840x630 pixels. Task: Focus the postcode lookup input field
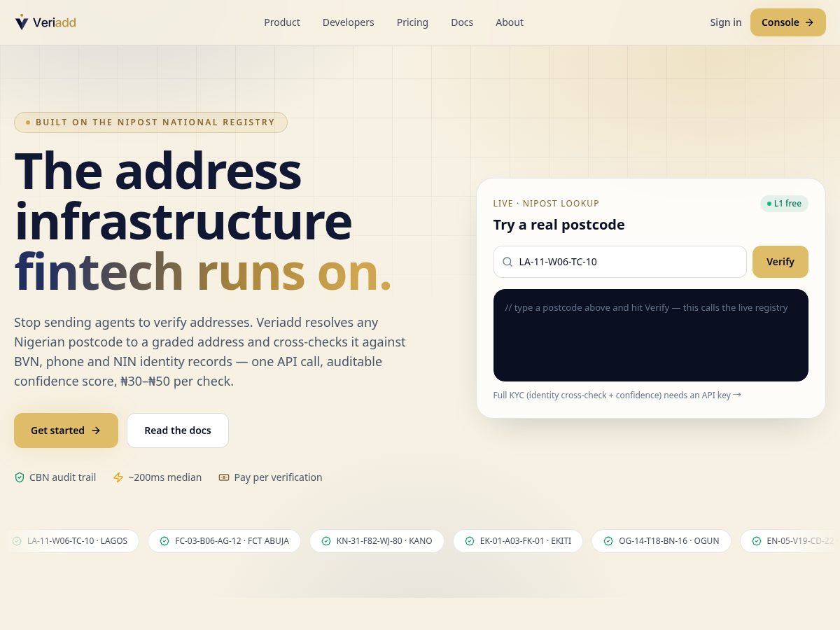[x=620, y=262]
